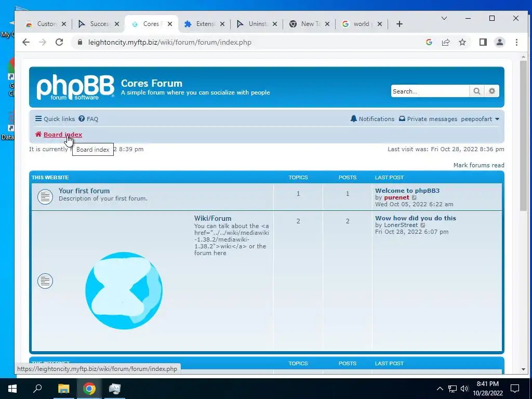Screen dimensions: 532x399
Task: Switch to Chrome in the taskbar
Action: coord(89,389)
